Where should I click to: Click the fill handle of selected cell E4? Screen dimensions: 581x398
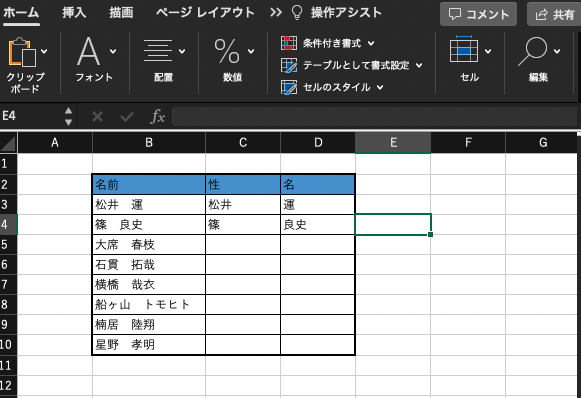click(430, 234)
